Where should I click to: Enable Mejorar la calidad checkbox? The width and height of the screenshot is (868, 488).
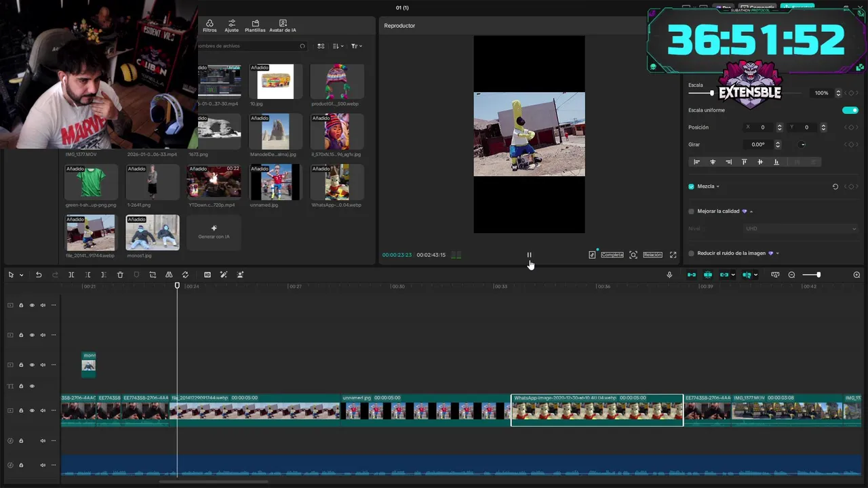pos(691,211)
